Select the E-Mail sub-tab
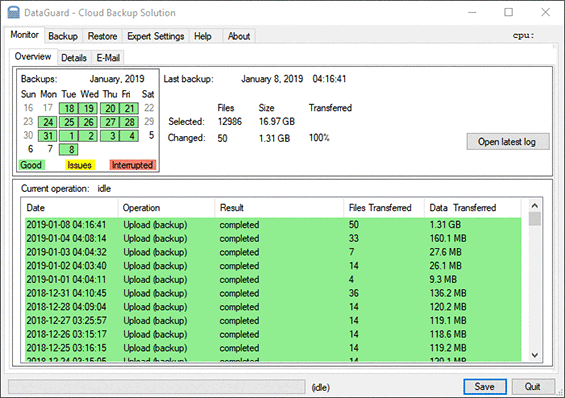 (x=108, y=58)
